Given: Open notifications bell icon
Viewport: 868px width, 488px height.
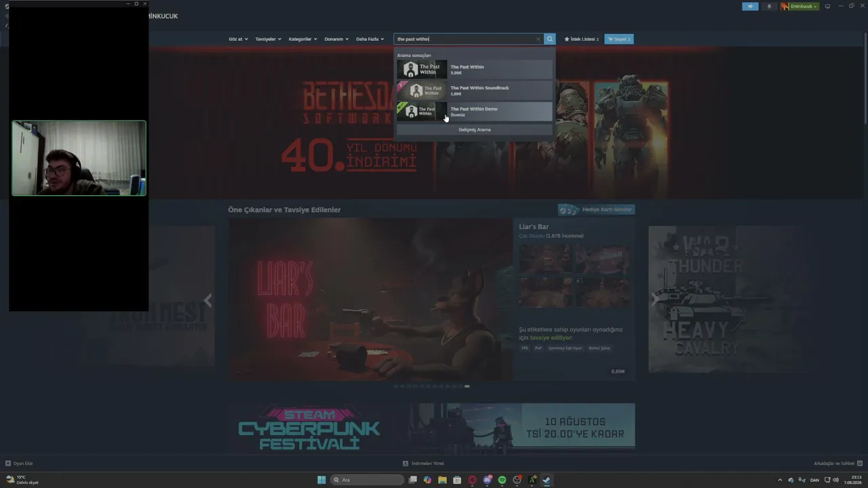Looking at the screenshot, I should pos(769,6).
